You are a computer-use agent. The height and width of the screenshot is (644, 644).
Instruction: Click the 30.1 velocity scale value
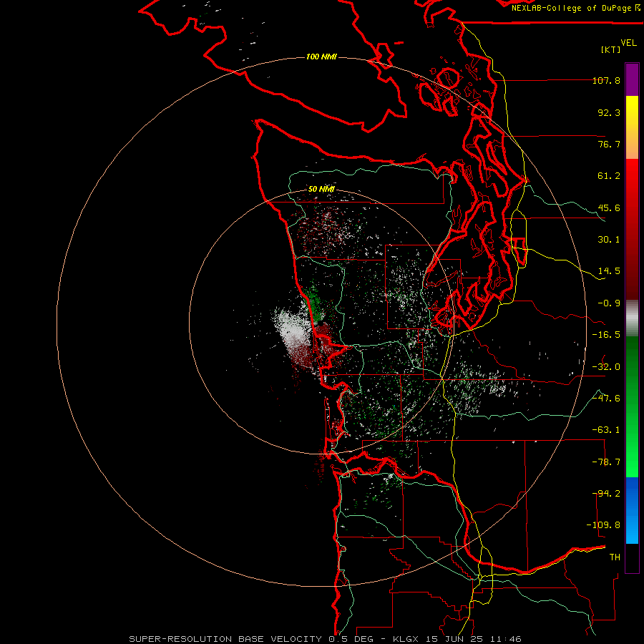point(609,240)
